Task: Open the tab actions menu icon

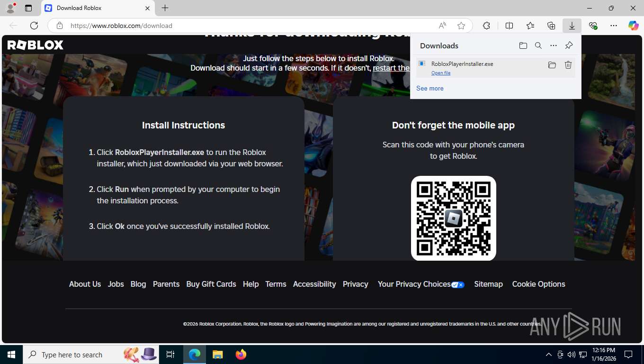Action: (x=28, y=8)
